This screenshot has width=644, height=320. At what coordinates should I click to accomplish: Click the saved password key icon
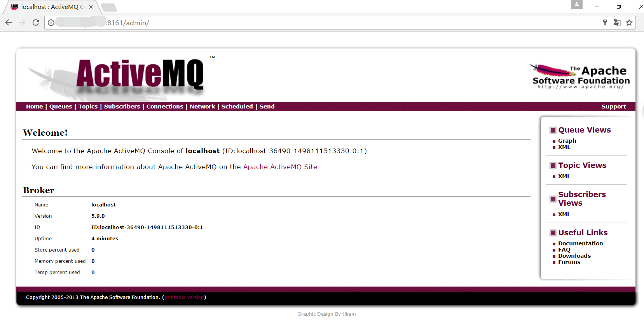click(605, 23)
